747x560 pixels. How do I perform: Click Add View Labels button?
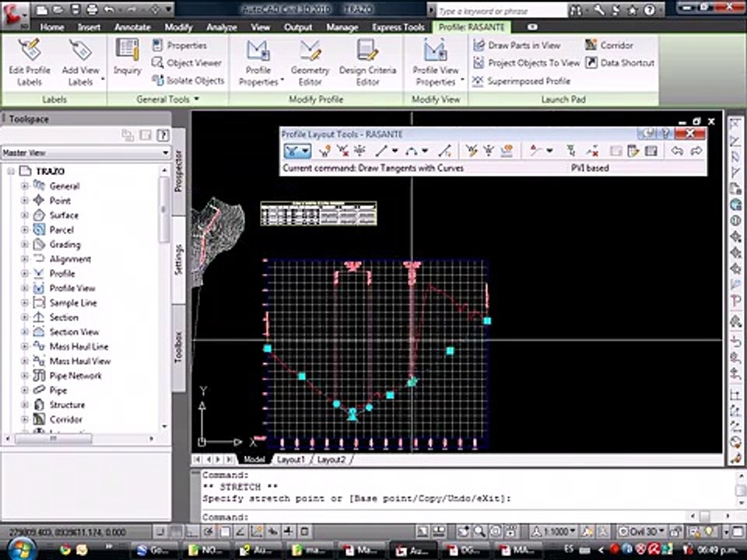80,63
